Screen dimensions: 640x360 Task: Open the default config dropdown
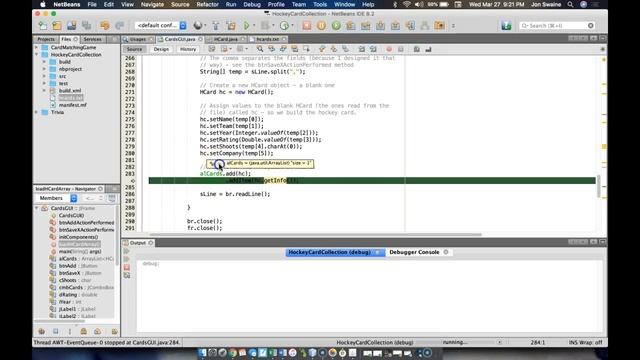pos(161,25)
